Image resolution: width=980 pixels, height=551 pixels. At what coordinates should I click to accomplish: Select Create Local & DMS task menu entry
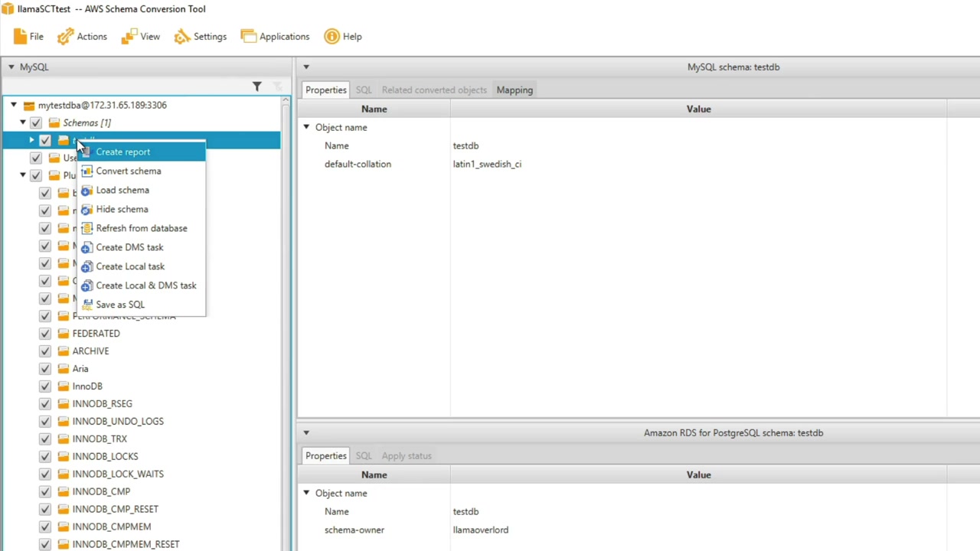coord(142,285)
